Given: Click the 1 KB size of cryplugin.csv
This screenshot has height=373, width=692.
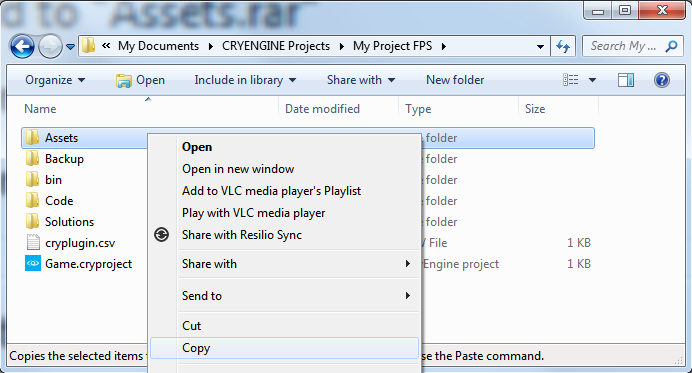Looking at the screenshot, I should coord(579,243).
